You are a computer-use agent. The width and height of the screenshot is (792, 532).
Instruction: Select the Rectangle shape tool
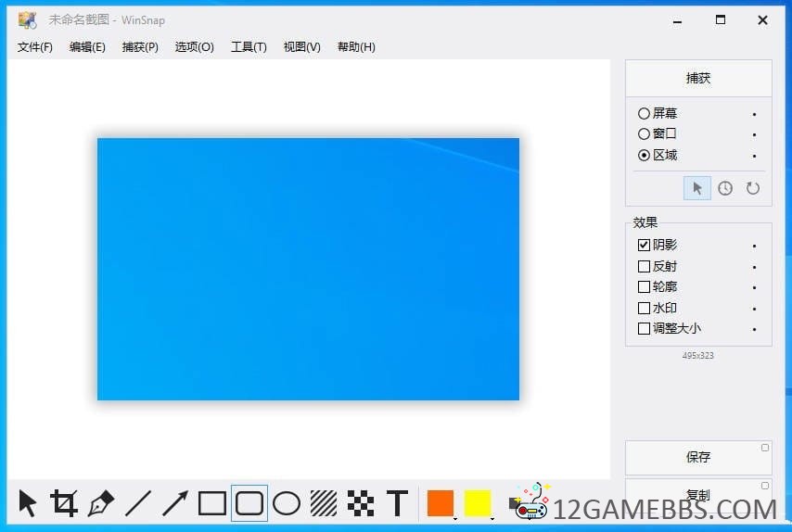click(212, 503)
